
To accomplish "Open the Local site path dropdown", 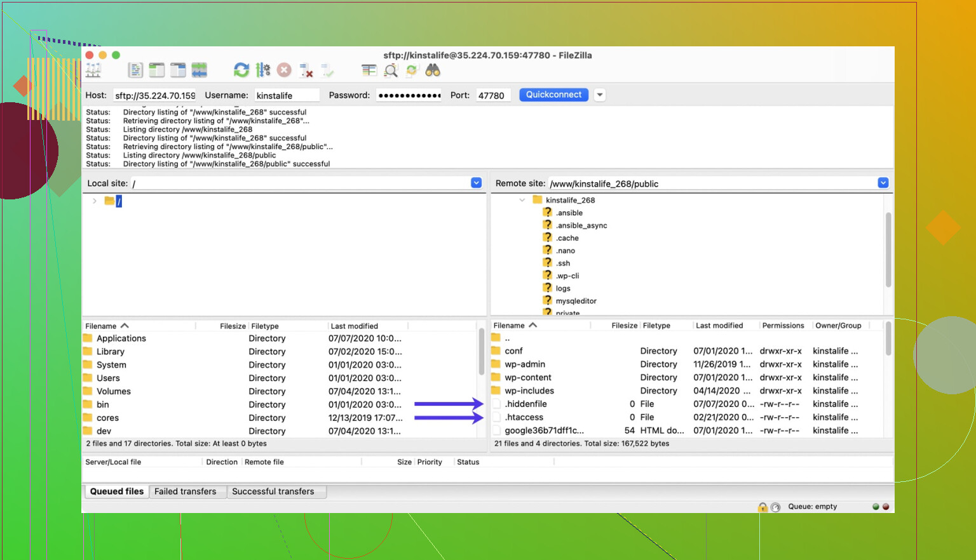I will [x=476, y=183].
